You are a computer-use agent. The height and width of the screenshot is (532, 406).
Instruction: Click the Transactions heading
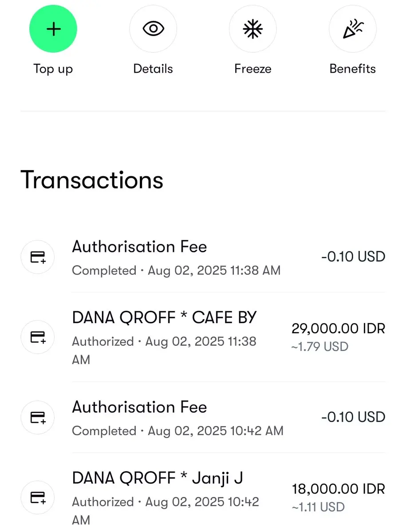[x=92, y=180]
